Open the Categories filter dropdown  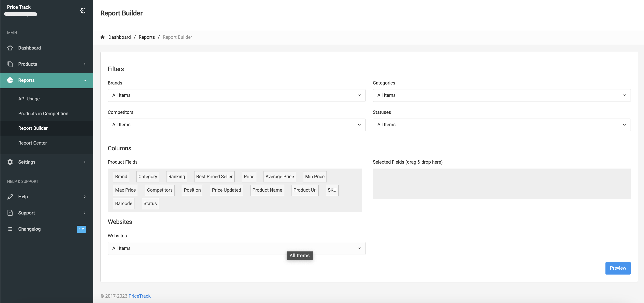[x=501, y=95]
